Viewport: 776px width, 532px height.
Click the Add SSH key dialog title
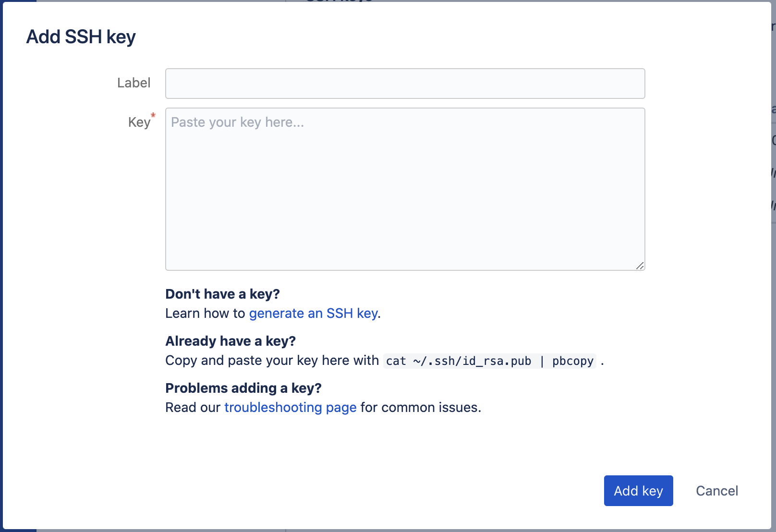point(81,37)
